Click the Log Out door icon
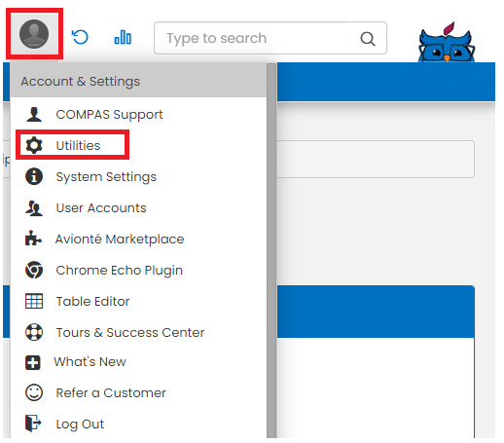 (x=33, y=424)
